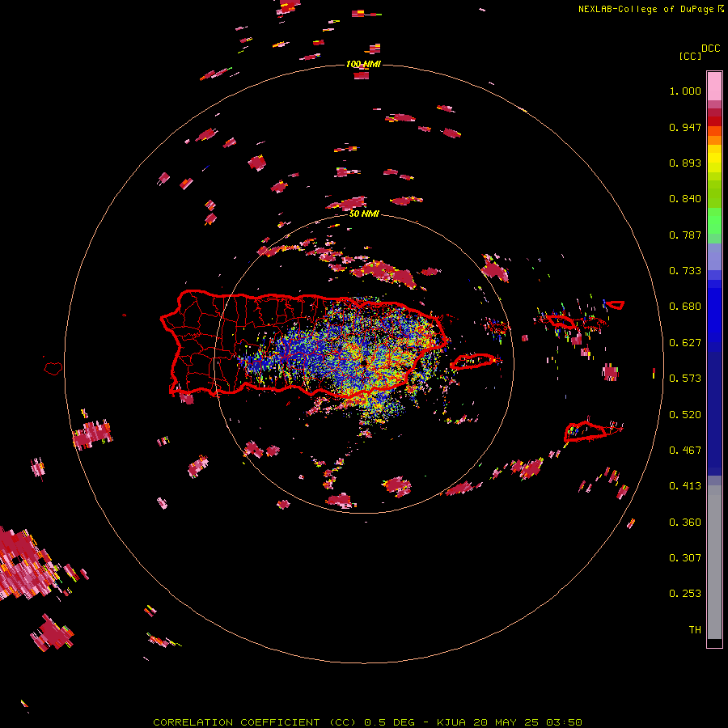Click the 0.253 color scale value
Image resolution: width=728 pixels, height=728 pixels.
tap(685, 594)
